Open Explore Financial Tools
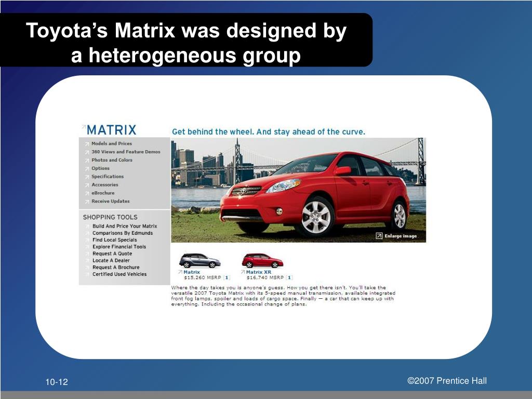This screenshot has height=399, width=532. tap(119, 247)
